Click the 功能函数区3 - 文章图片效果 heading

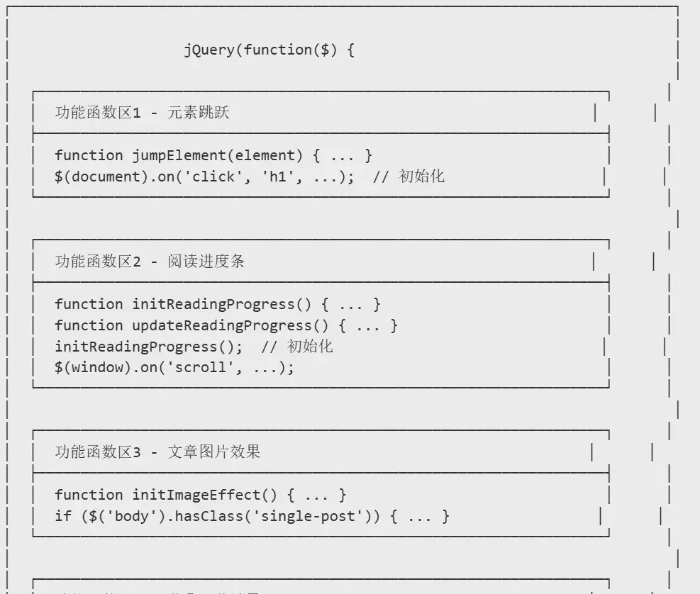point(157,452)
